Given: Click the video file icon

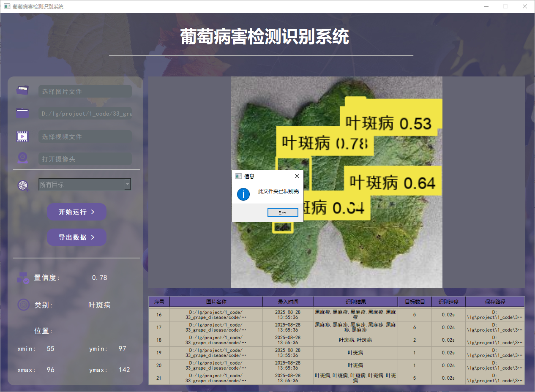Looking at the screenshot, I should click(22, 136).
